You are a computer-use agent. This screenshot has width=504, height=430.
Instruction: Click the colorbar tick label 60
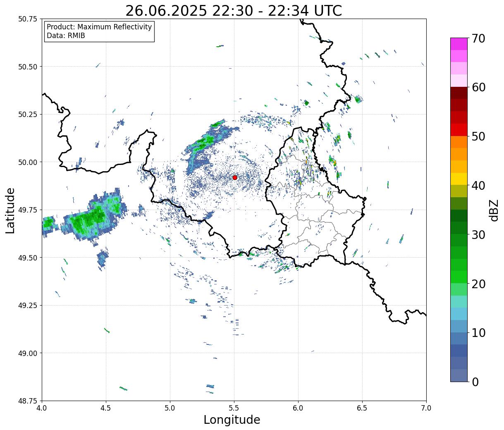[x=478, y=87]
